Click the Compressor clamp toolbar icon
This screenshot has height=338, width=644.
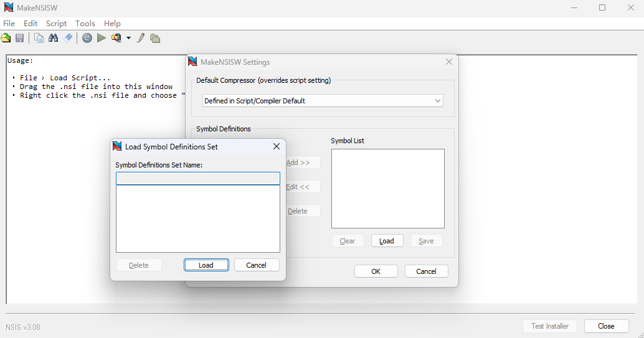coord(116,38)
